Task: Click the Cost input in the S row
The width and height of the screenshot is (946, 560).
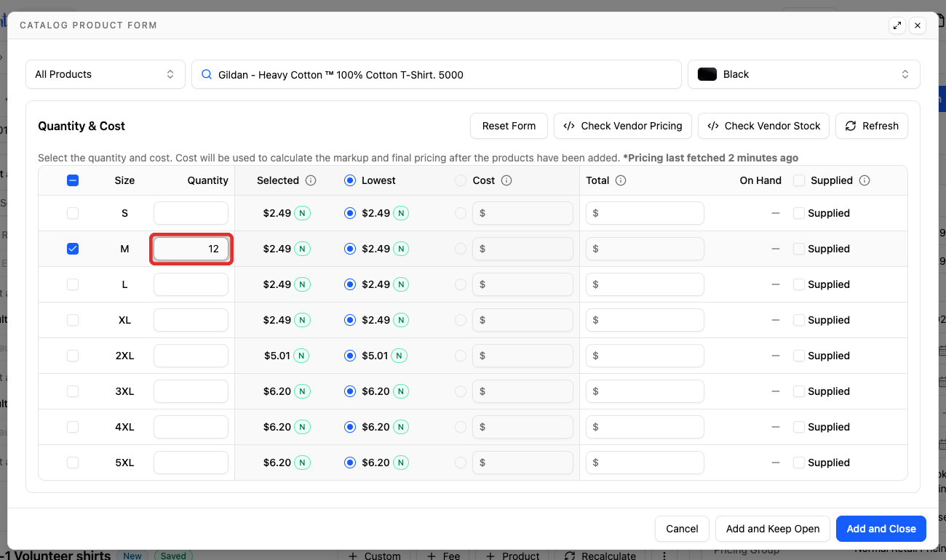Action: [522, 213]
